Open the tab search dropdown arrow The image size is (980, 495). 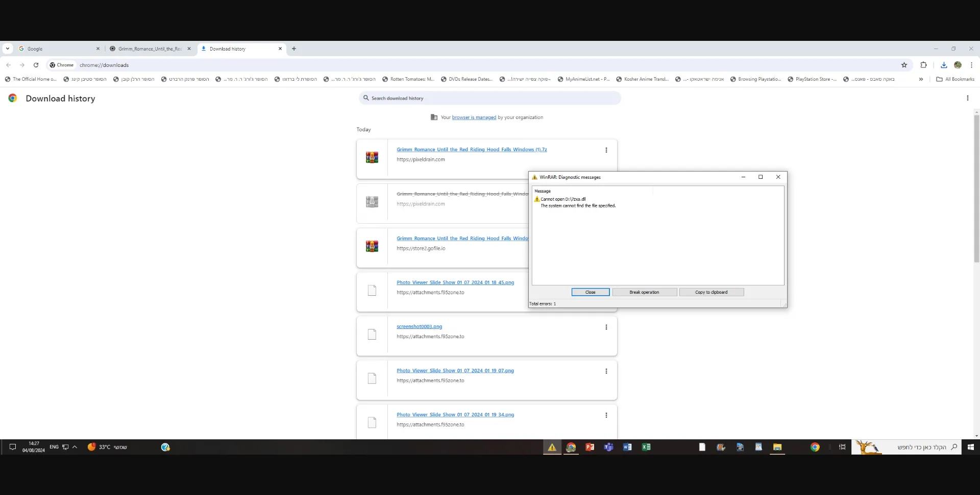tap(8, 49)
